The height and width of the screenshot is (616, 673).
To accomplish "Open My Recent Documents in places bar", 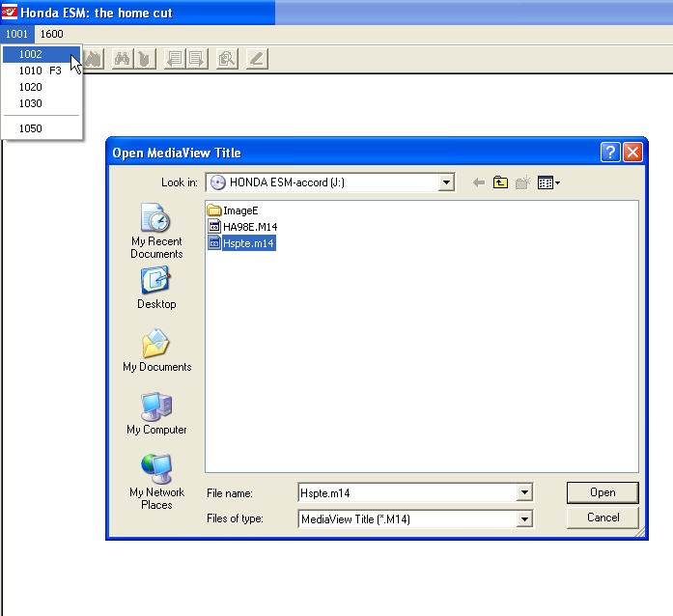I will click(x=156, y=231).
